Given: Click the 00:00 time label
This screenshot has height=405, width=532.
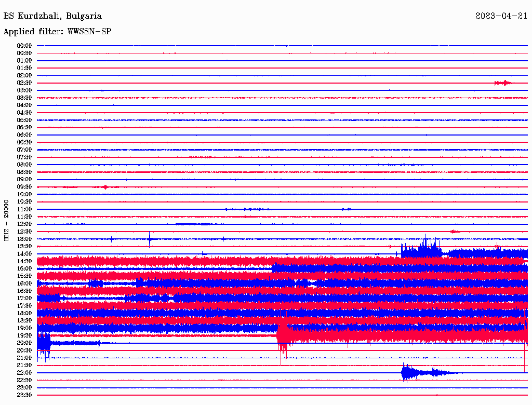Looking at the screenshot, I should coord(24,46).
